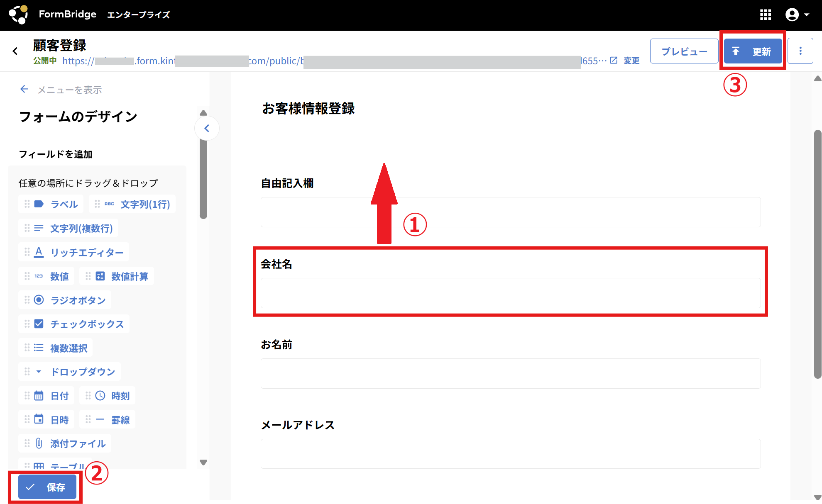Select the 添付ファイル field item
The width and height of the screenshot is (822, 504).
(65, 443)
